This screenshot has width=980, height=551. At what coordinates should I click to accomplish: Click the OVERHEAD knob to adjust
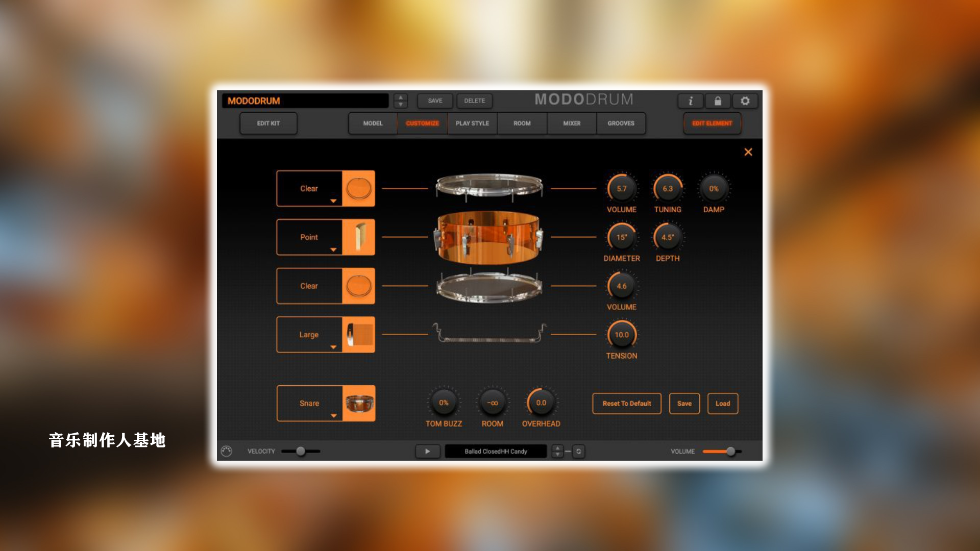[x=540, y=403]
